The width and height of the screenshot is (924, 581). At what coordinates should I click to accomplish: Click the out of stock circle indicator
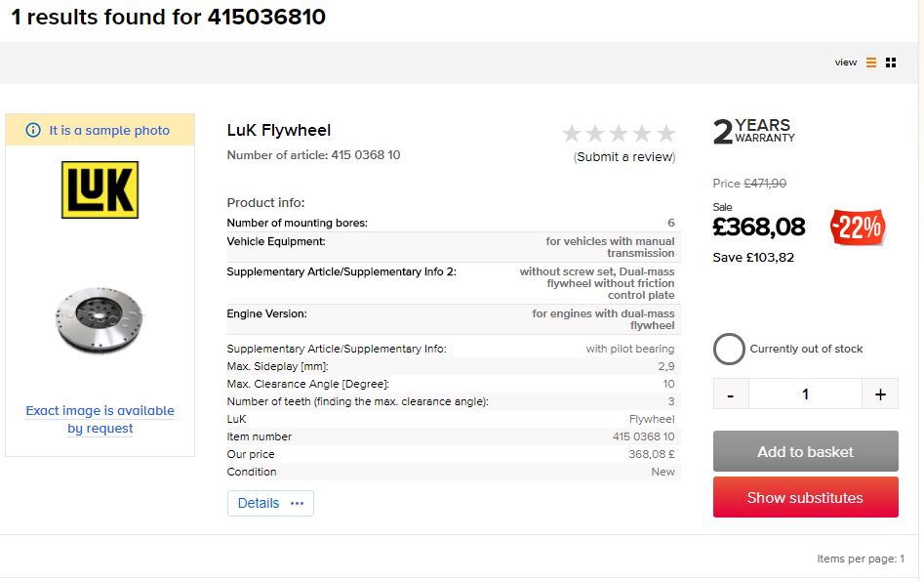729,349
